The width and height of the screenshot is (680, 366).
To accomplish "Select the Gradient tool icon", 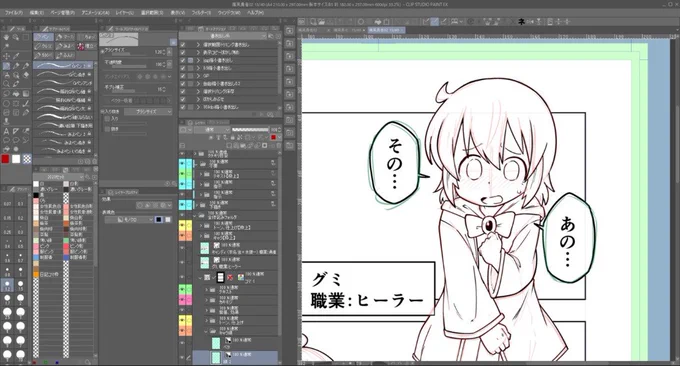I will 26,93.
